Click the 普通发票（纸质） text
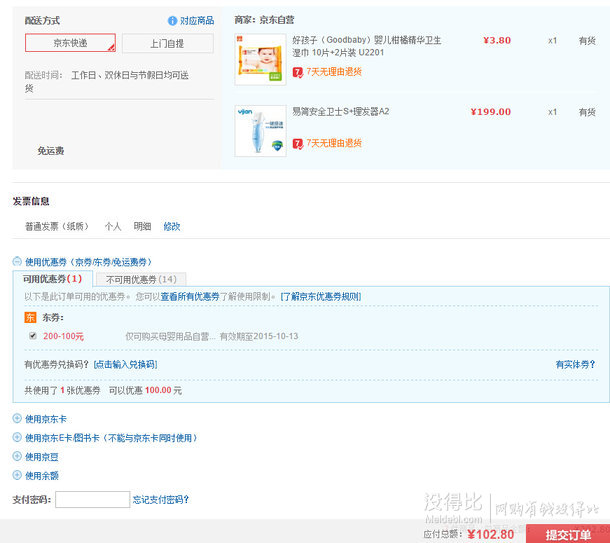The width and height of the screenshot is (610, 543). (57, 226)
